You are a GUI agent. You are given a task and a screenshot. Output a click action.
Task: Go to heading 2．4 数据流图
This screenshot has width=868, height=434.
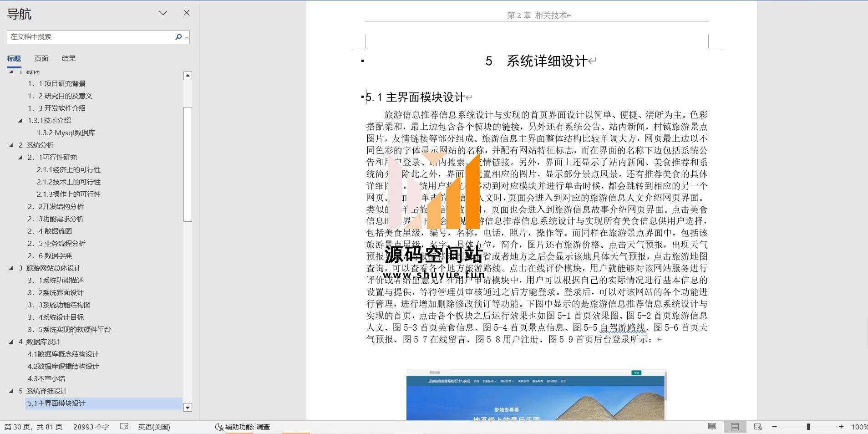tap(50, 231)
